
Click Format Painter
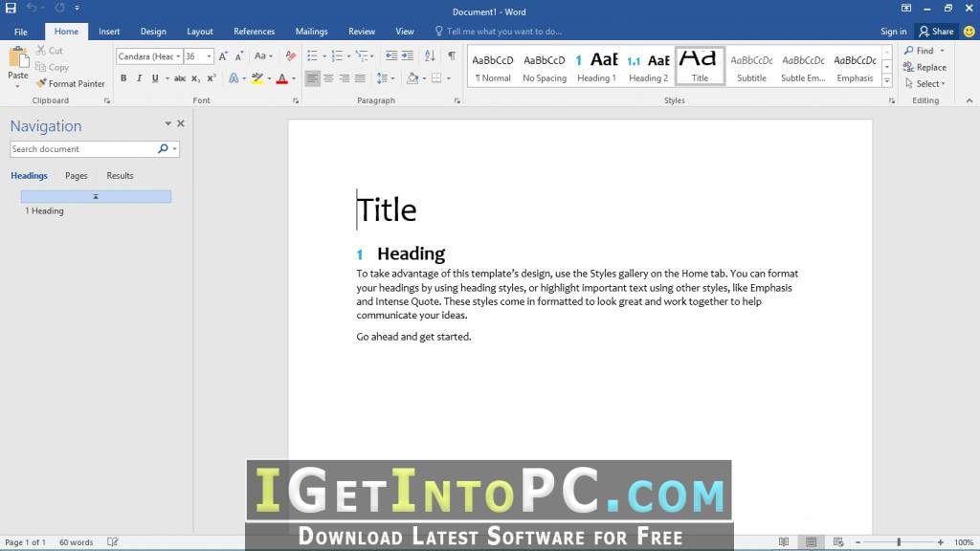tap(71, 84)
